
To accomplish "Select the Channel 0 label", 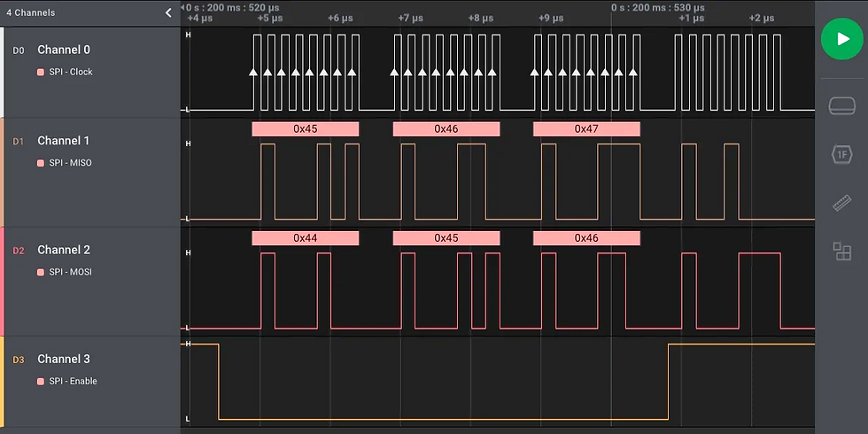I will pyautogui.click(x=64, y=50).
